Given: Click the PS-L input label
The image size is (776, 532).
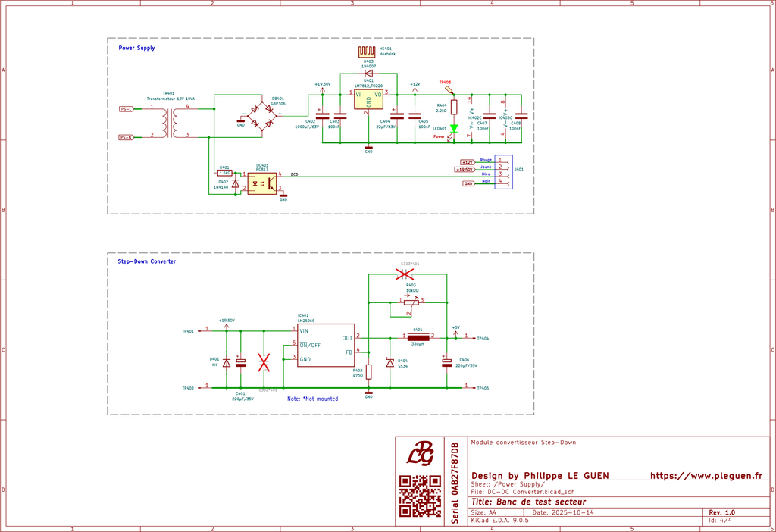Looking at the screenshot, I should 127,109.
